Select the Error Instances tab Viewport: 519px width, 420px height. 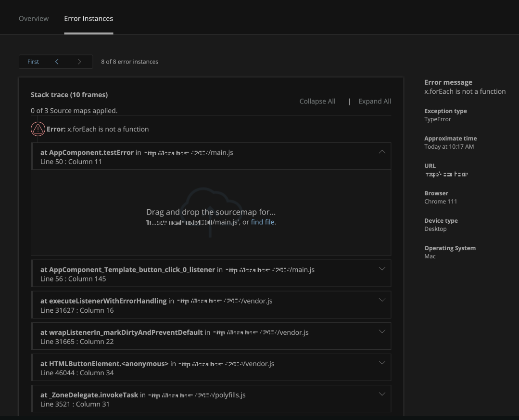coord(89,18)
